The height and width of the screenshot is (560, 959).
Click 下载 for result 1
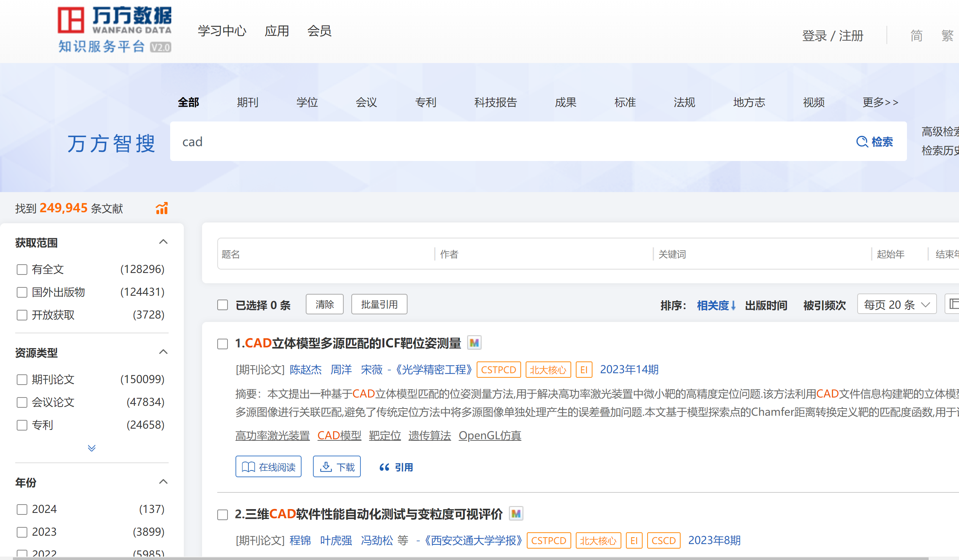(x=337, y=466)
